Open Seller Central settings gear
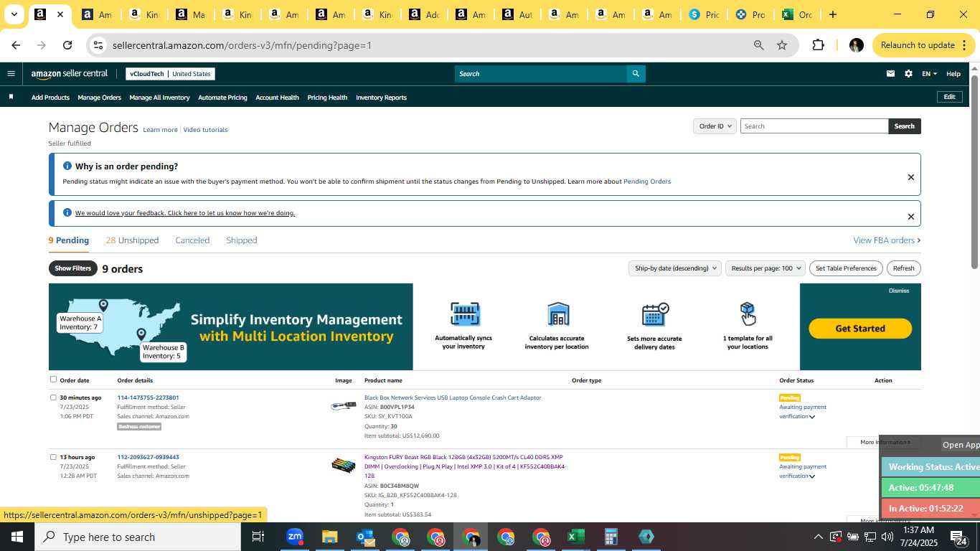The image size is (980, 551). pos(908,73)
